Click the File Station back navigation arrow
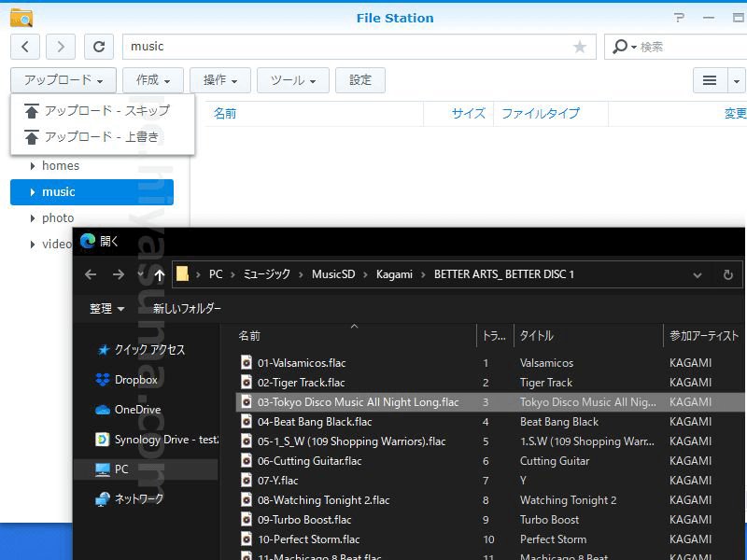 [25, 47]
